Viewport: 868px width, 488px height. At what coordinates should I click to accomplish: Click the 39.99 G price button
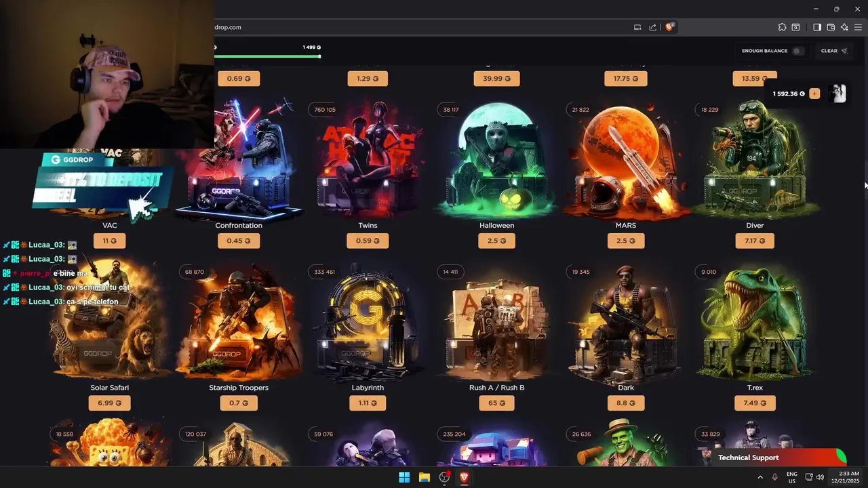coord(496,79)
